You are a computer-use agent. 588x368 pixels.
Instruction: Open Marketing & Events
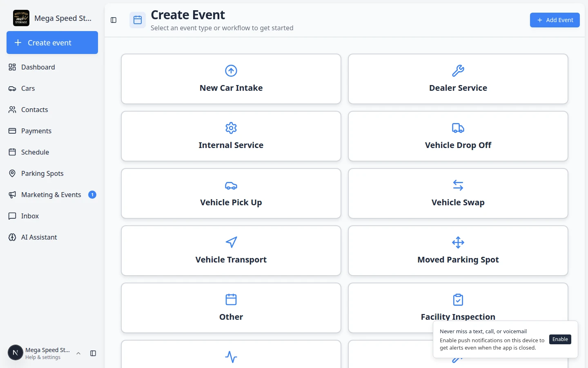[52, 195]
